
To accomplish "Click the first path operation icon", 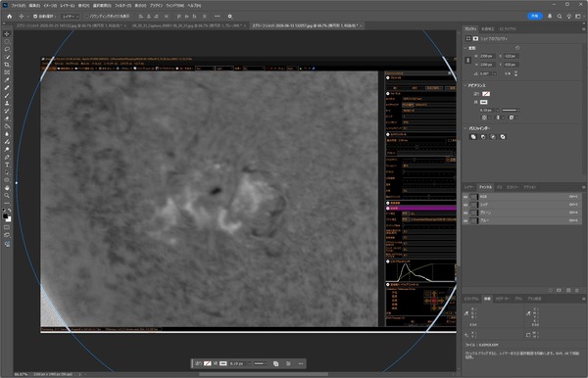I will [473, 137].
